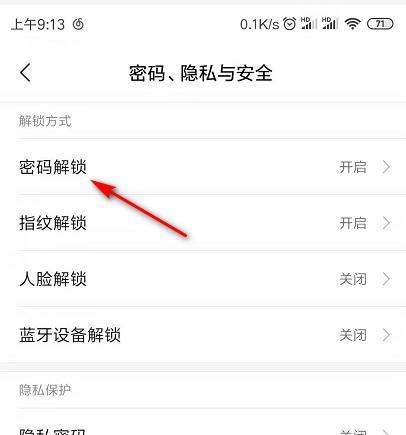Expand the chevron on the 指纹解锁 row
406x435 pixels.
coord(386,223)
